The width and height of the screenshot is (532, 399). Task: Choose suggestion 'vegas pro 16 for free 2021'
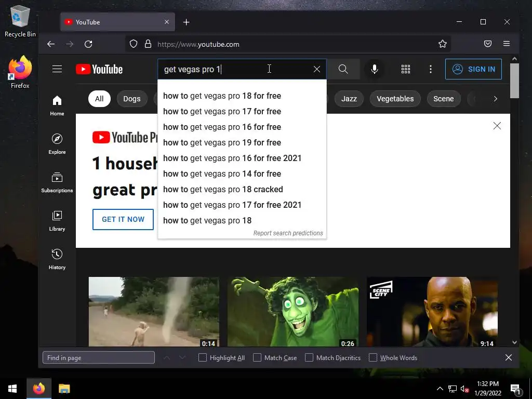(242, 158)
